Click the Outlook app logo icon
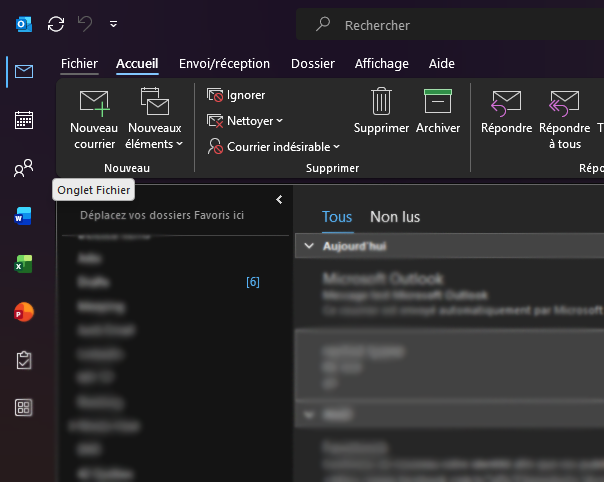The height and width of the screenshot is (482, 604). pyautogui.click(x=24, y=24)
